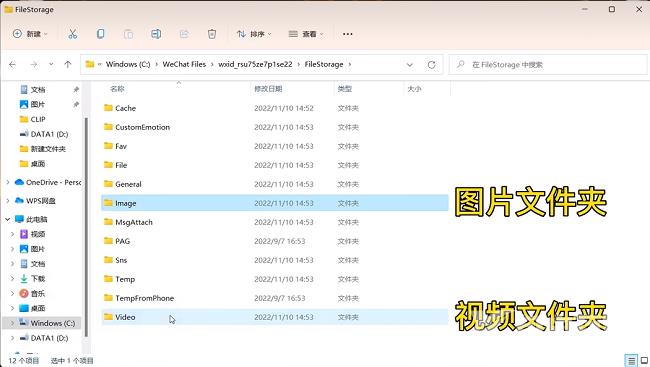650x367 pixels.
Task: Click the Share icon in toolbar
Action: (184, 34)
